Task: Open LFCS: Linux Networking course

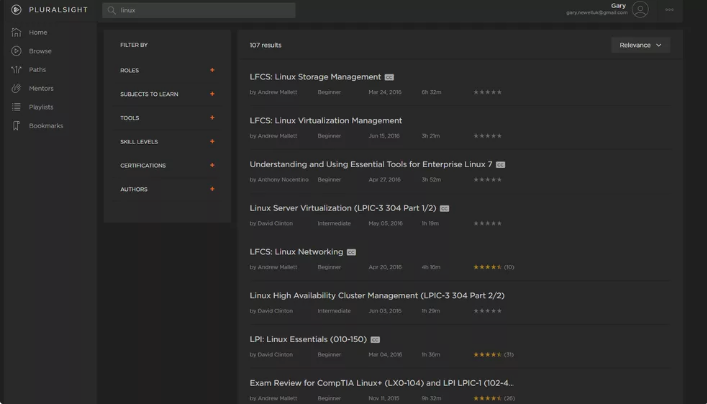Action: click(296, 252)
